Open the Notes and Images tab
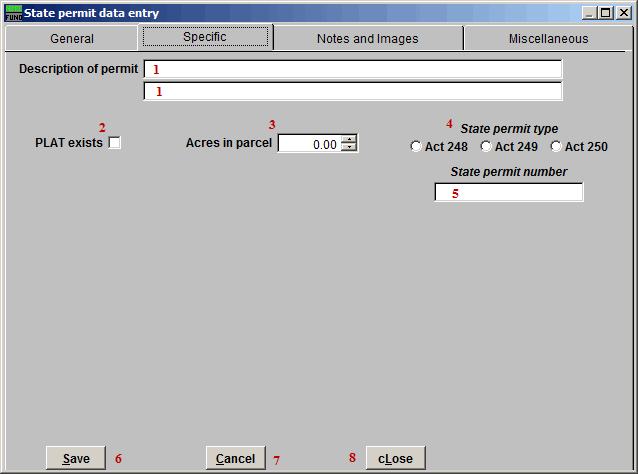This screenshot has height=474, width=638. pyautogui.click(x=367, y=38)
